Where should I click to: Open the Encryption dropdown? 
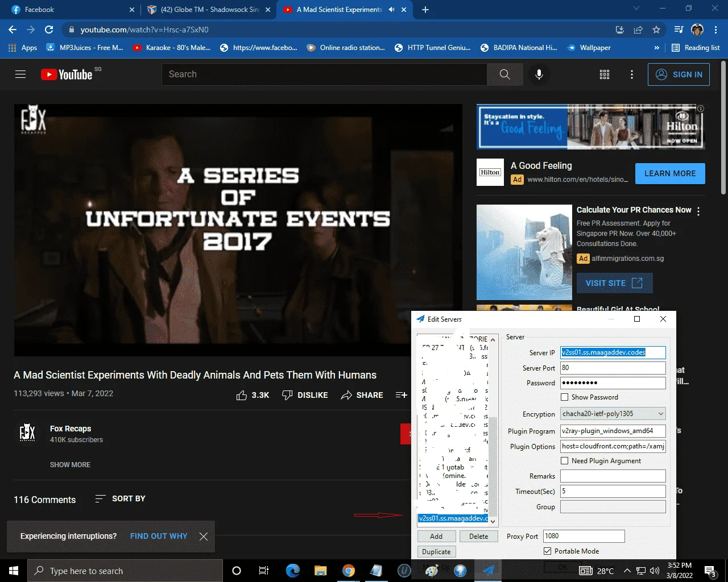pyautogui.click(x=613, y=414)
